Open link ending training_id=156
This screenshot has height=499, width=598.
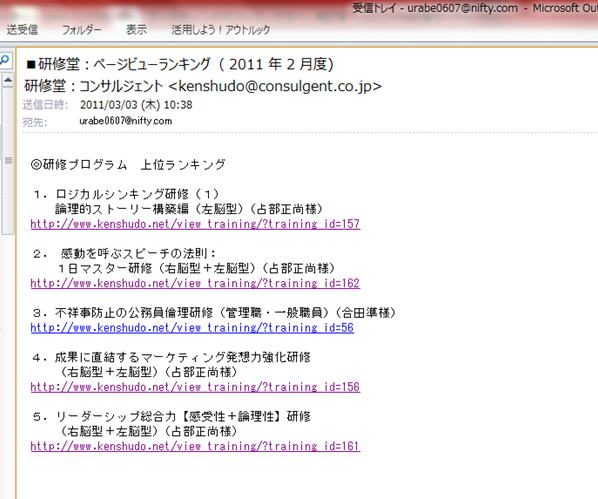195,387
